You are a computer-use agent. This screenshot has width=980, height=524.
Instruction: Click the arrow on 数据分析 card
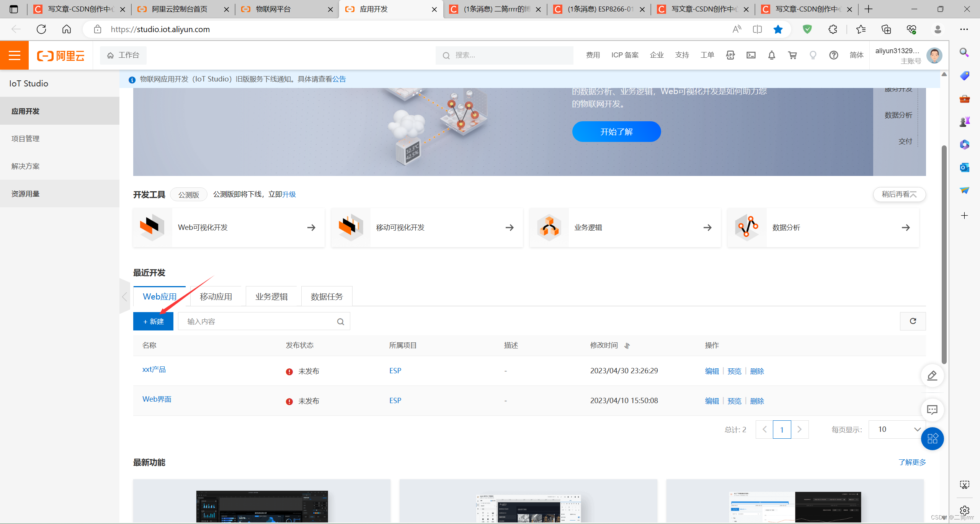(x=906, y=227)
